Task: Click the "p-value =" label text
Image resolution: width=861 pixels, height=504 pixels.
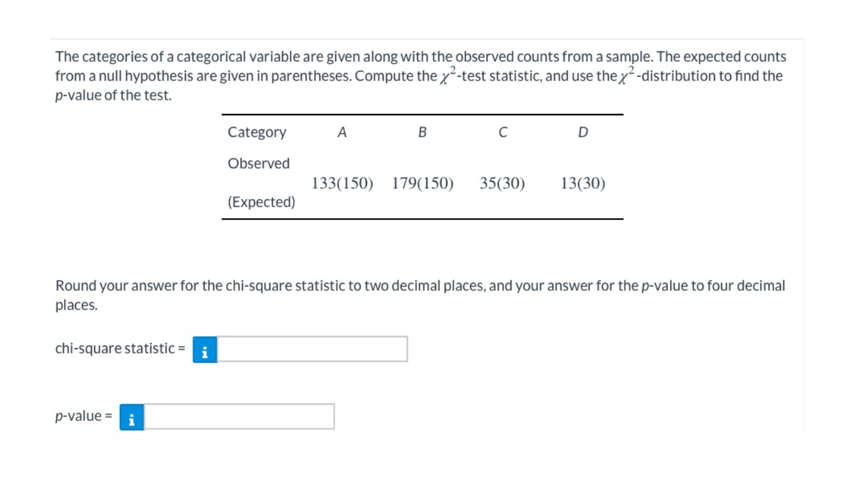Action: pos(84,417)
